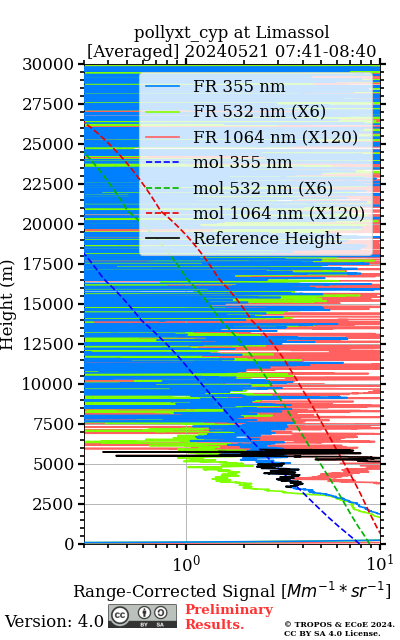Click the Version: 4.0 label
The image size is (400, 640).
[54, 622]
